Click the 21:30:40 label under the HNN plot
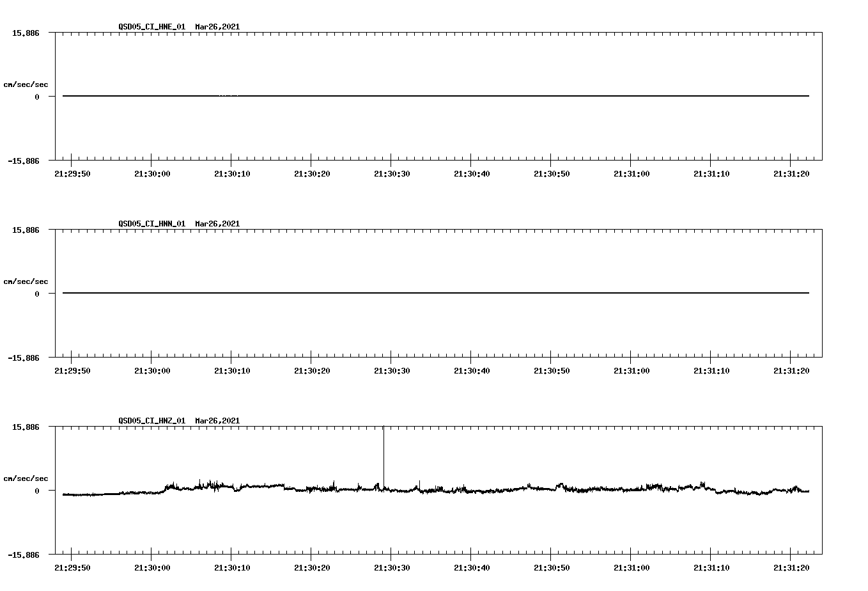868x591 pixels. [471, 369]
